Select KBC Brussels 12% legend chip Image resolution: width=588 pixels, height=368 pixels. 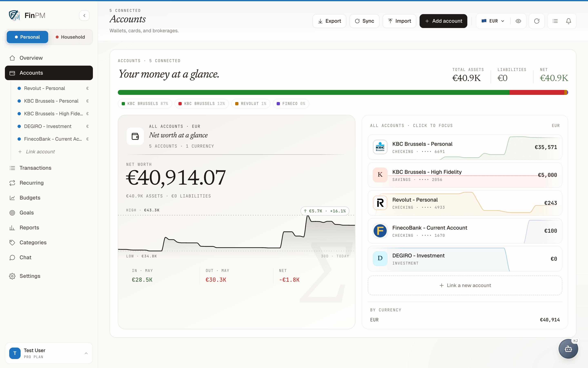click(202, 104)
